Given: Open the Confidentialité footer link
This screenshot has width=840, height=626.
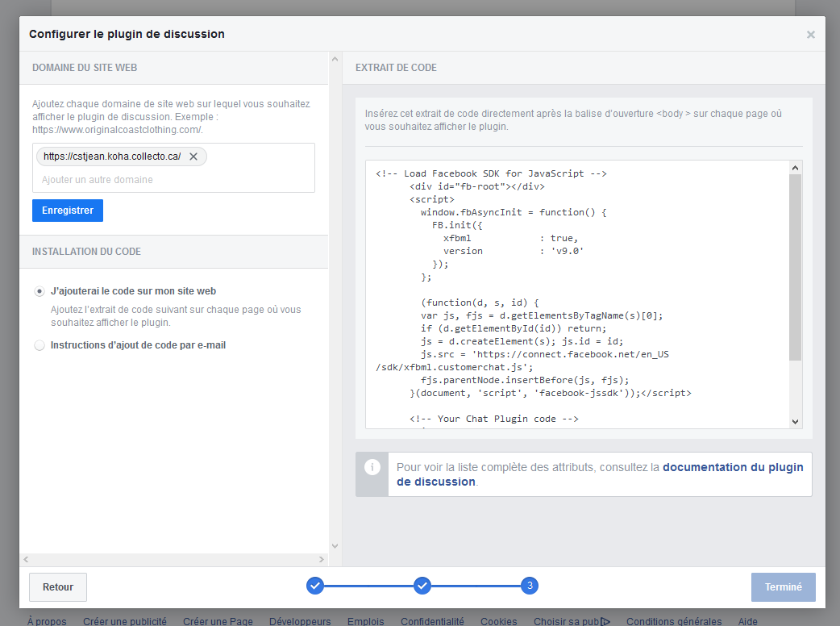Looking at the screenshot, I should click(x=432, y=621).
